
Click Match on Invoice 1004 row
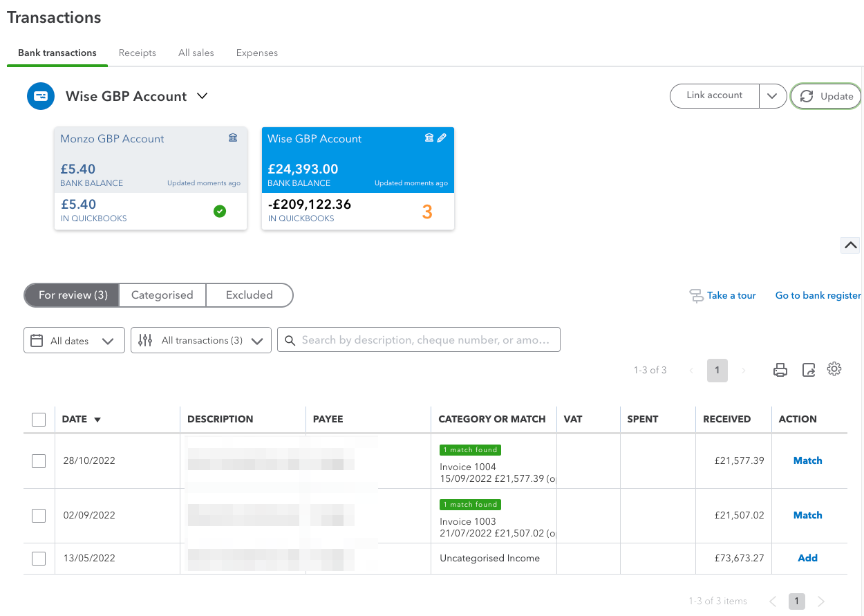(x=807, y=460)
